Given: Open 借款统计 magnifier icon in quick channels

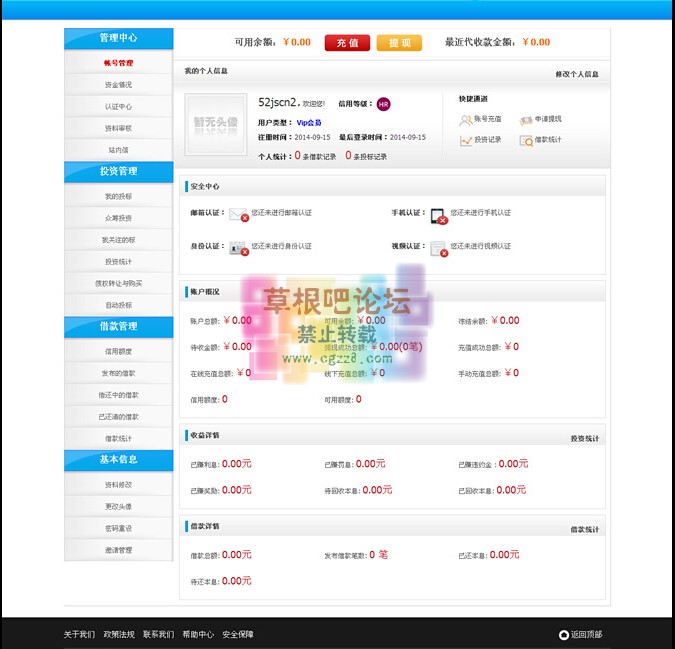Looking at the screenshot, I should [526, 141].
